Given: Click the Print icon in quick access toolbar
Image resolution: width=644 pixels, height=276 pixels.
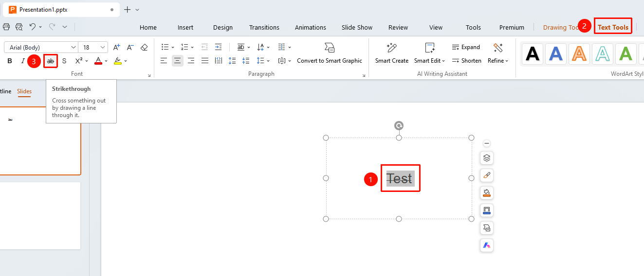Looking at the screenshot, I should tap(6, 27).
